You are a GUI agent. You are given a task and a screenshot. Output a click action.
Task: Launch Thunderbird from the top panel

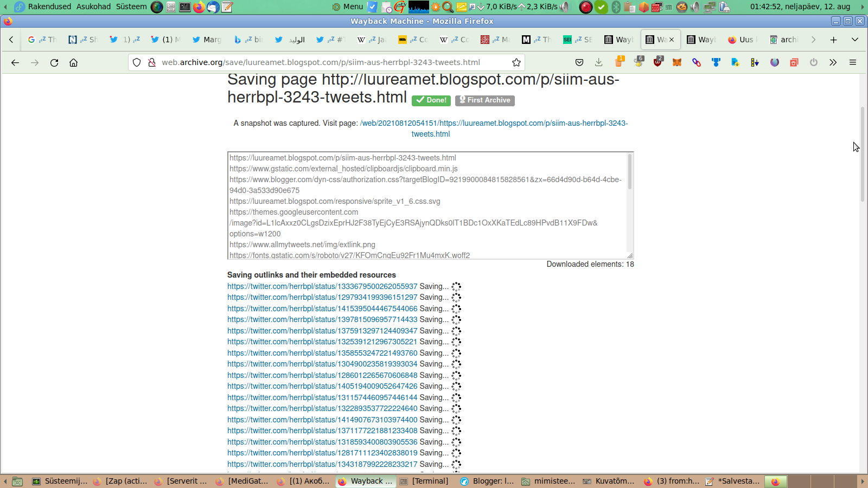pyautogui.click(x=213, y=7)
